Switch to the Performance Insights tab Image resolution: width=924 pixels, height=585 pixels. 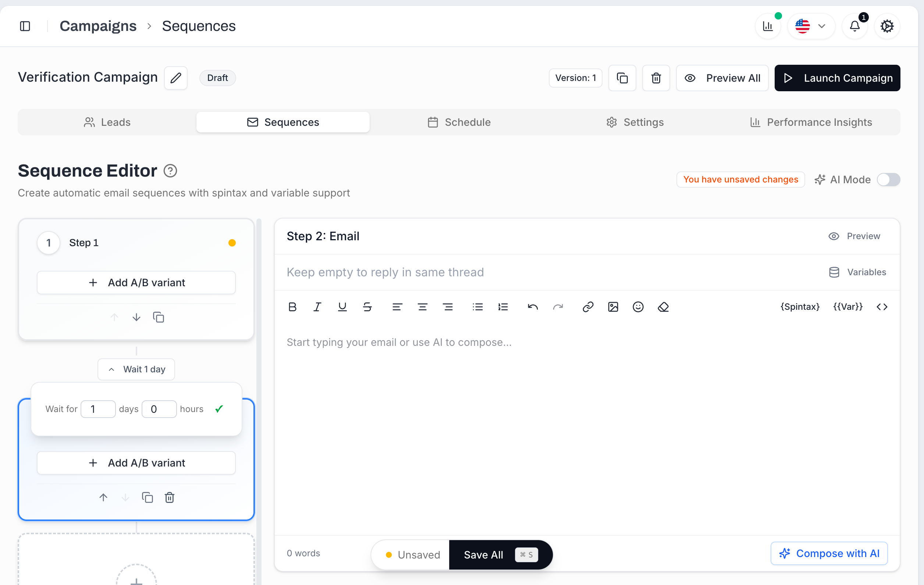(x=811, y=122)
